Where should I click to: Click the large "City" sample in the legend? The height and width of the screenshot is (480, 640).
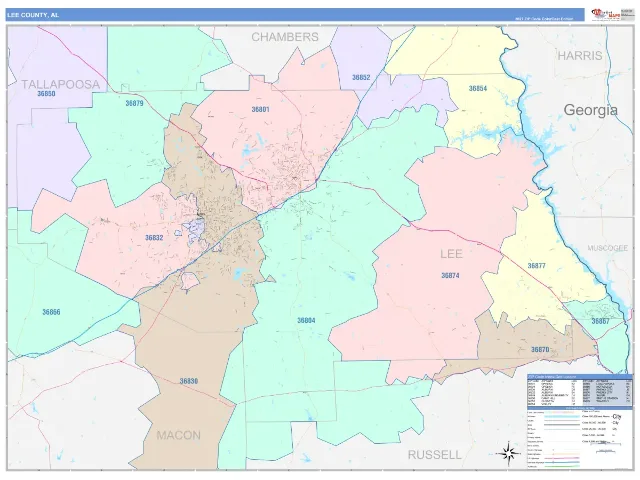(616, 417)
